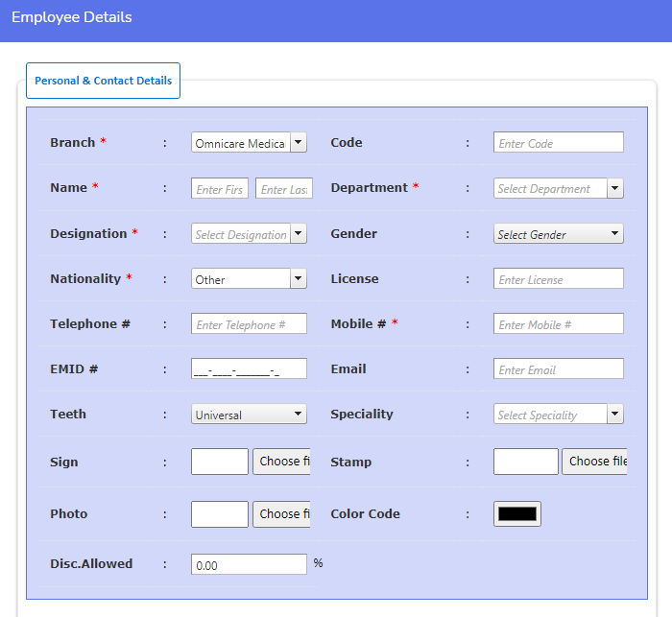Focus the Enter Code input field
The width and height of the screenshot is (672, 617).
point(559,143)
